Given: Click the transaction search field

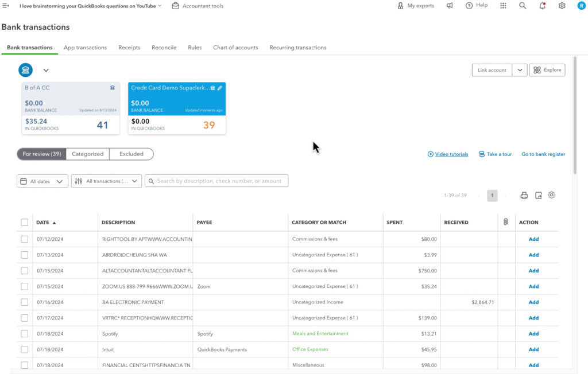Looking at the screenshot, I should pyautogui.click(x=216, y=181).
